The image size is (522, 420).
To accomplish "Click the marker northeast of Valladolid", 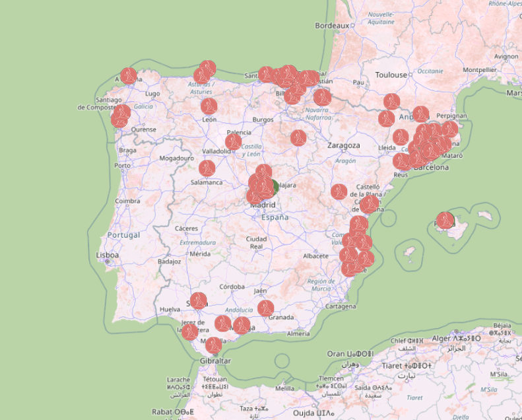I will (x=234, y=141).
